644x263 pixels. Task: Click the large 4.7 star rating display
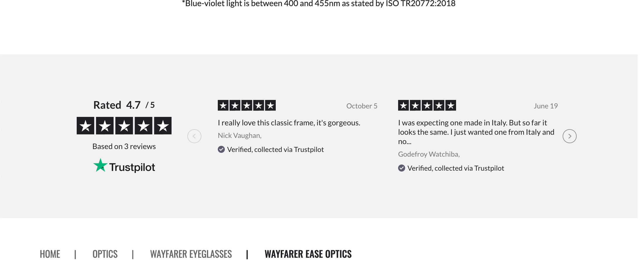124,125
